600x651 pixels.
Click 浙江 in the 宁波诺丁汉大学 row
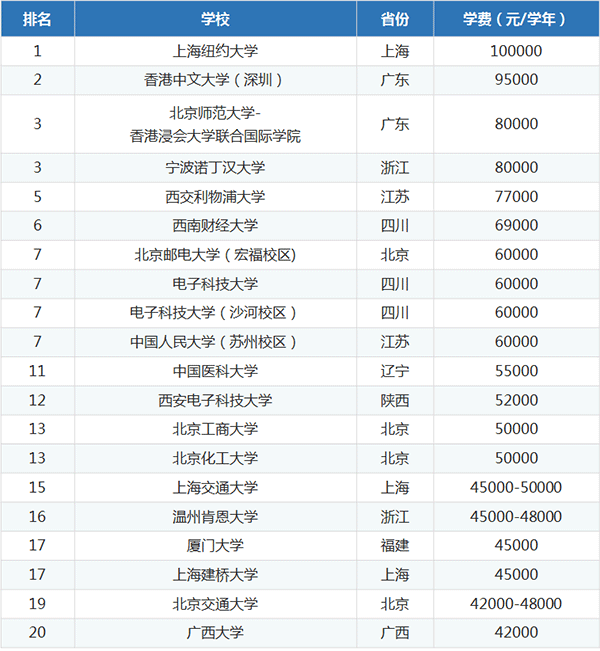[395, 168]
